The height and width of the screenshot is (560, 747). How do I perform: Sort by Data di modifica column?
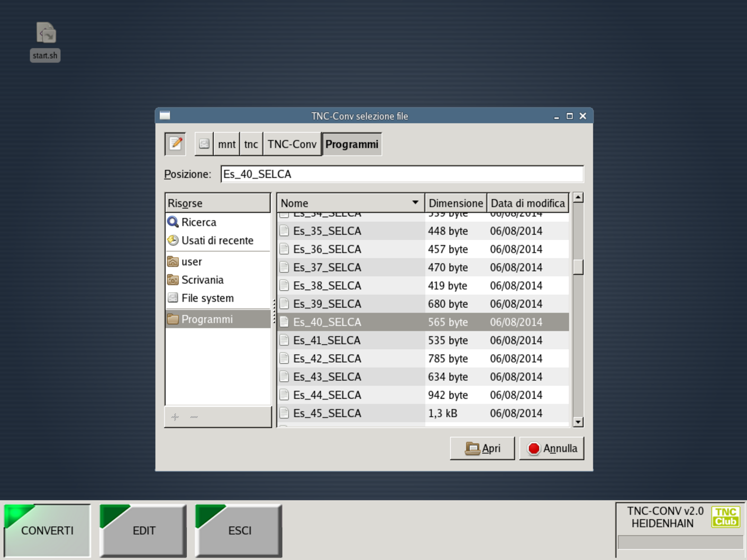(527, 203)
